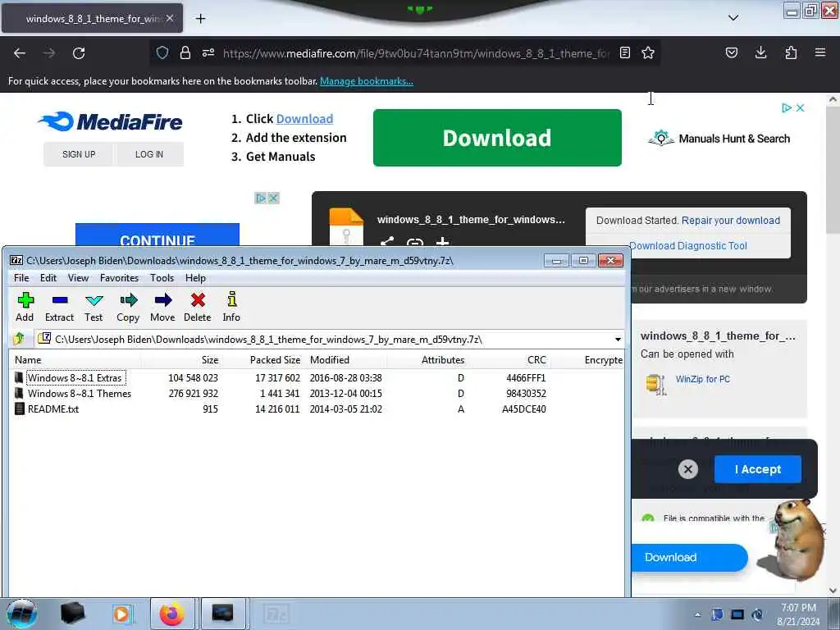Bookmark this page with the star icon
Image resolution: width=840 pixels, height=630 pixels.
[648, 52]
